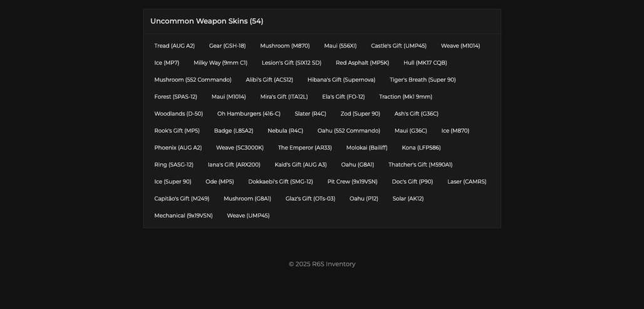This screenshot has width=644, height=309.
Task: Select Tiger's Breath (Super 90)
Action: pyautogui.click(x=423, y=80)
